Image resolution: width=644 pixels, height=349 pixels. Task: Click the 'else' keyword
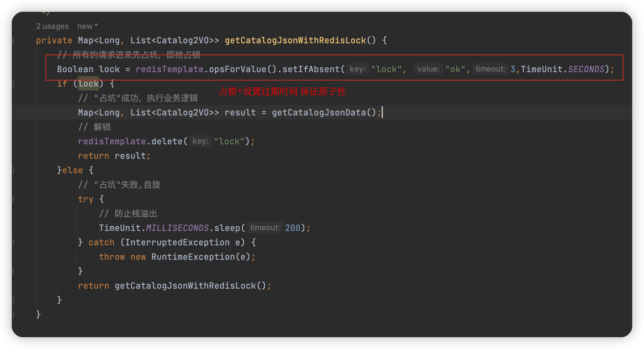[72, 170]
